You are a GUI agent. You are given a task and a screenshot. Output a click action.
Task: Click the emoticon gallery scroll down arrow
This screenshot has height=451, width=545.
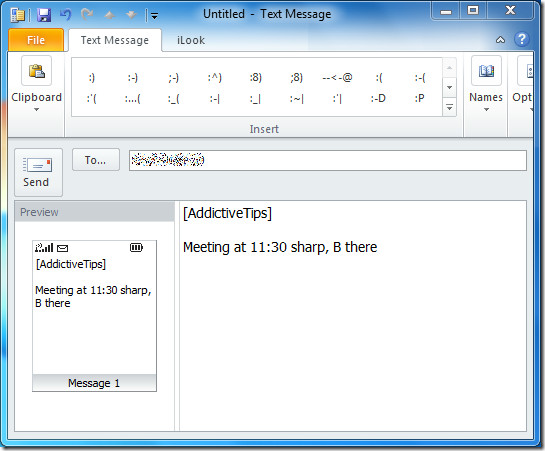pos(449,87)
